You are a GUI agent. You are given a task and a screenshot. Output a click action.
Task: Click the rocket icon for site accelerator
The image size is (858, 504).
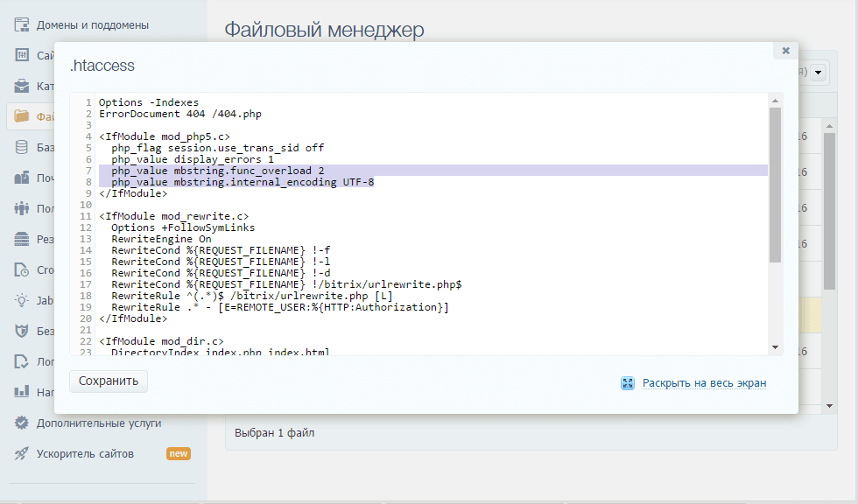22,453
